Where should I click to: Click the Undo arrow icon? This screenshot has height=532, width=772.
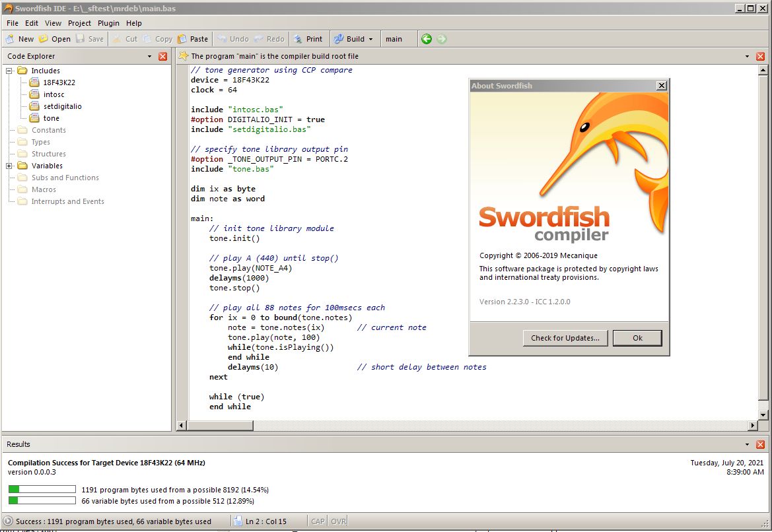(x=222, y=39)
